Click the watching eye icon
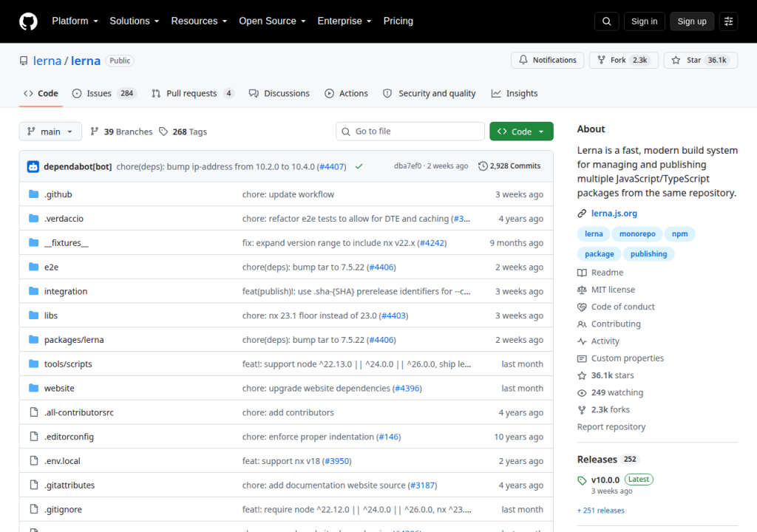Screen dimensions: 757x532 (x=582, y=393)
